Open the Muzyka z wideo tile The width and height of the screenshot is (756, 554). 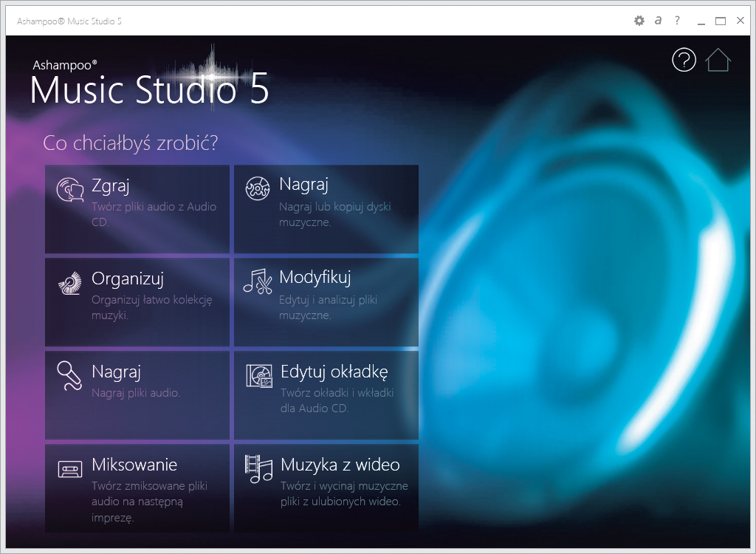click(x=326, y=488)
